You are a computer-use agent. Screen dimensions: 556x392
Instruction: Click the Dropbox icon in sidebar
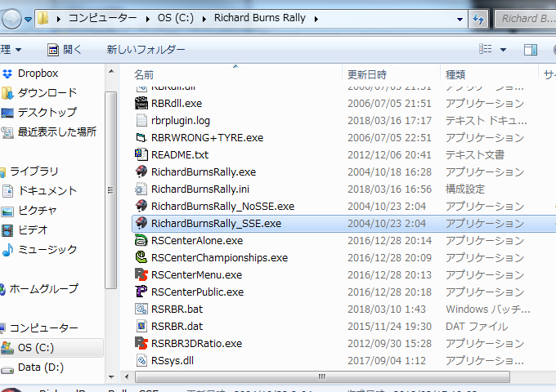pyautogui.click(x=7, y=73)
